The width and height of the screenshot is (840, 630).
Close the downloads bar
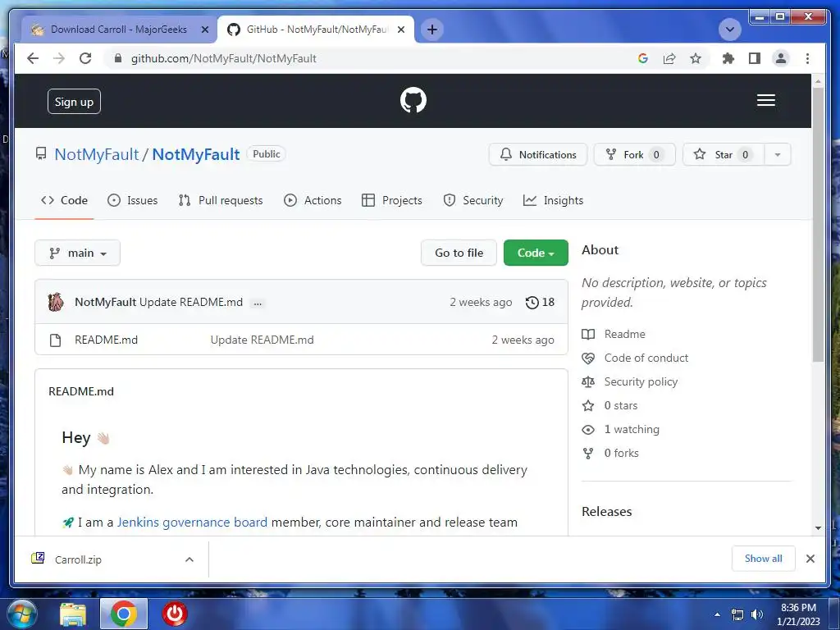pos(810,559)
